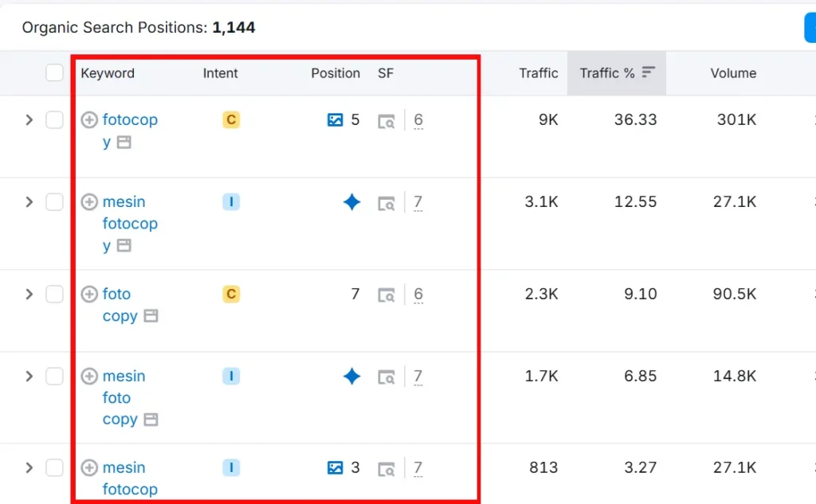This screenshot has height=504, width=816.
Task: Click Commercial intent badge for fotocopy
Action: pyautogui.click(x=231, y=119)
